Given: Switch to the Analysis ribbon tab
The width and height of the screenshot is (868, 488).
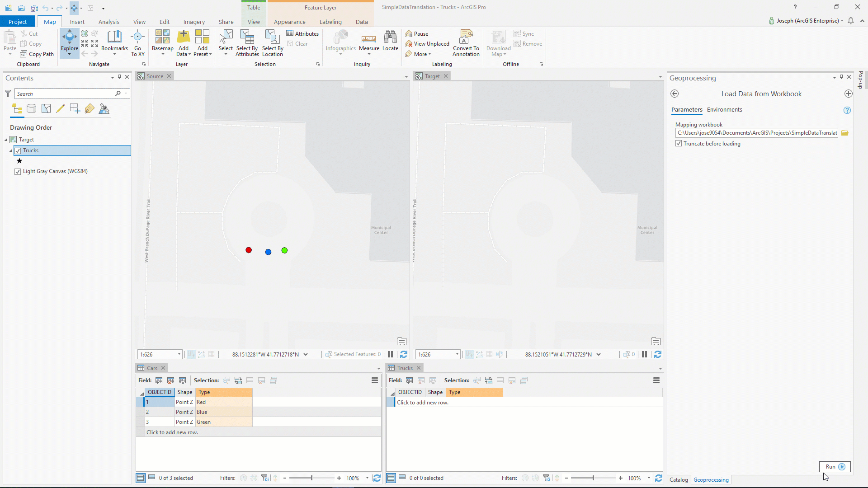Looking at the screenshot, I should (108, 22).
